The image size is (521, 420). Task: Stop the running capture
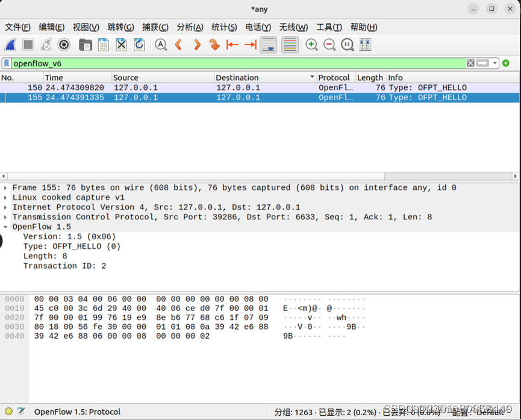28,45
